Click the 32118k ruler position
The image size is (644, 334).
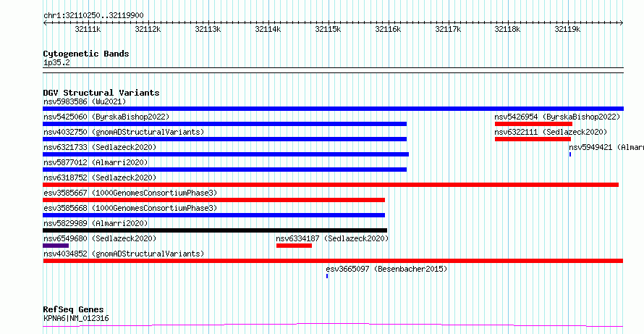[x=508, y=29]
